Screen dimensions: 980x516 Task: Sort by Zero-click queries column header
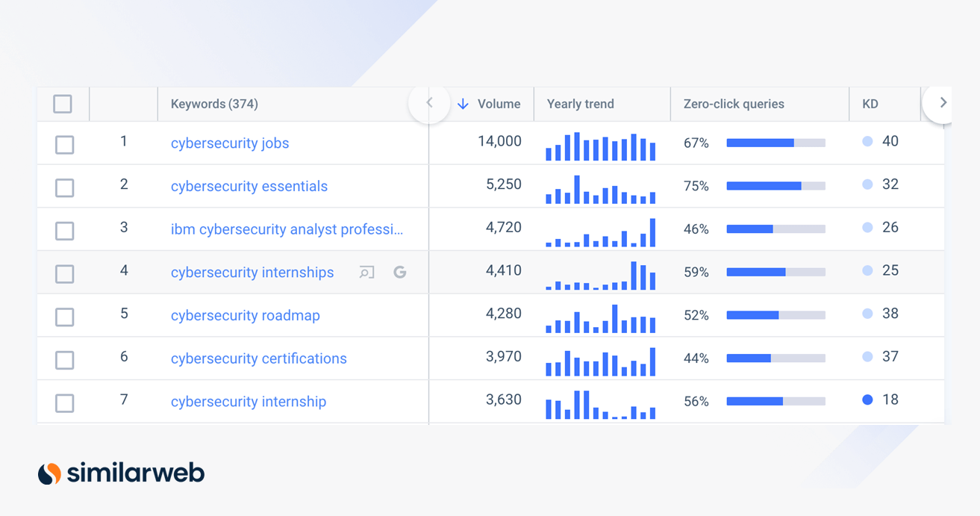733,104
